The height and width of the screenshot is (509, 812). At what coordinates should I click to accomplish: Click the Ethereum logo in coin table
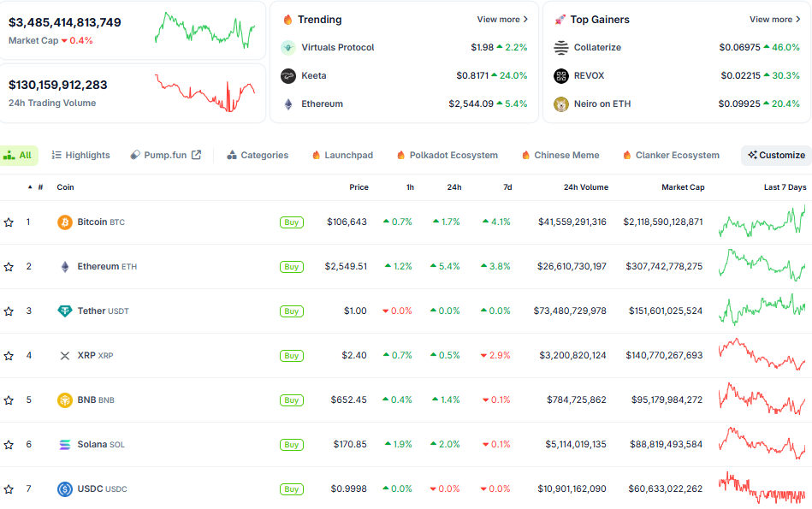tap(65, 267)
